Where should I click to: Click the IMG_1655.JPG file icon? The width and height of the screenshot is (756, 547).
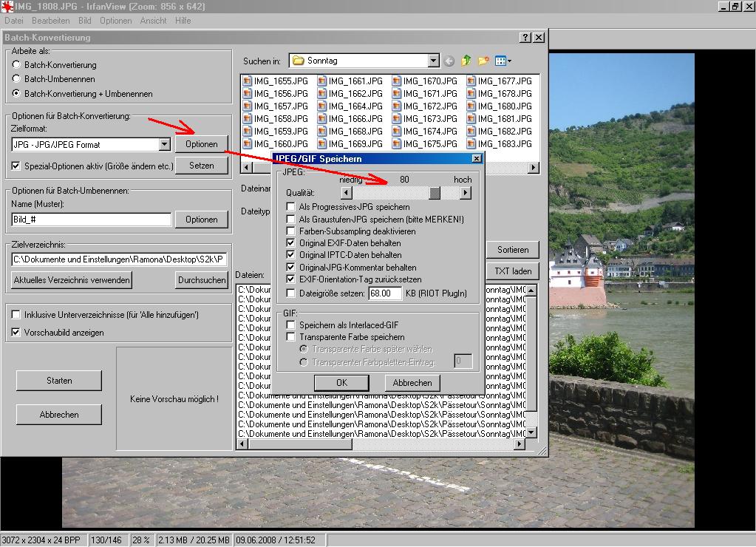[x=247, y=81]
